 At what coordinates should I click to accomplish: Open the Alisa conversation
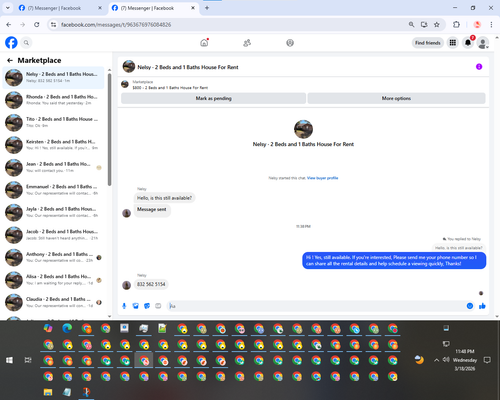tap(54, 280)
